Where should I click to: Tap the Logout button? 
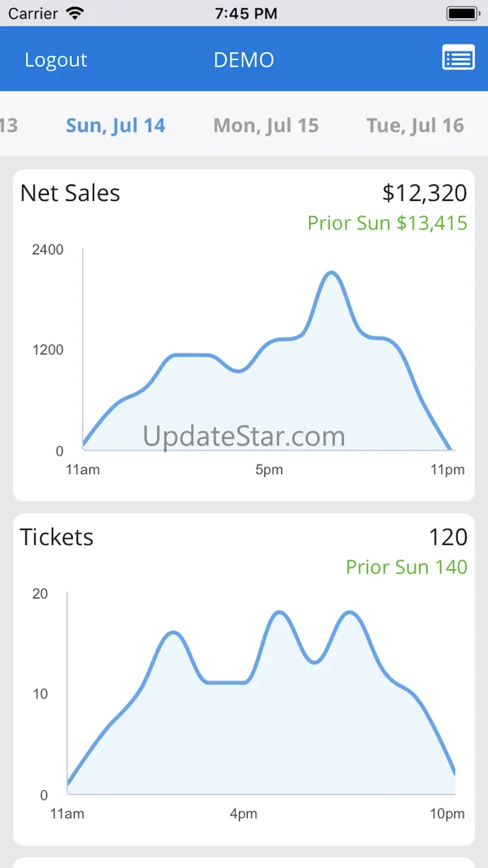[x=56, y=60]
